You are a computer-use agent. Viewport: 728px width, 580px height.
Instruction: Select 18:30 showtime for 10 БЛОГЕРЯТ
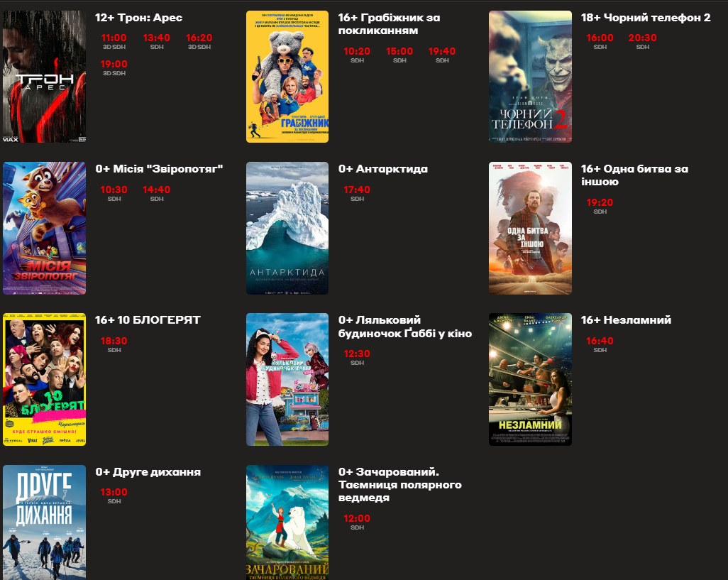click(x=114, y=341)
